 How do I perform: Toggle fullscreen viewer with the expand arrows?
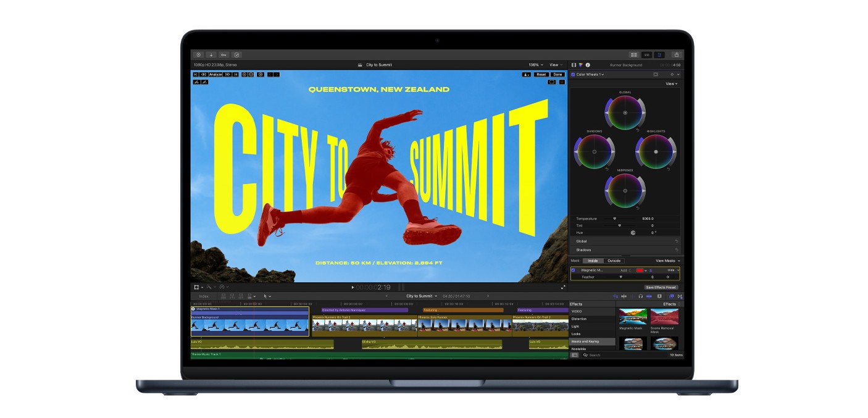click(562, 287)
